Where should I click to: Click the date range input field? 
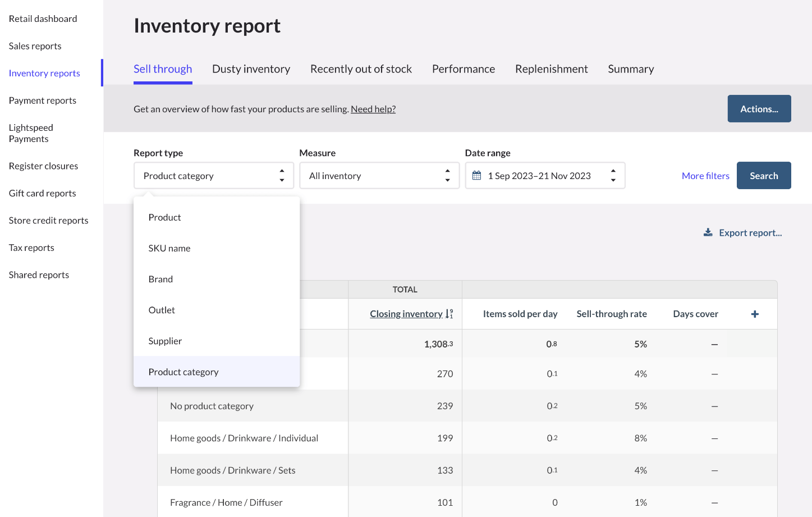pos(539,175)
